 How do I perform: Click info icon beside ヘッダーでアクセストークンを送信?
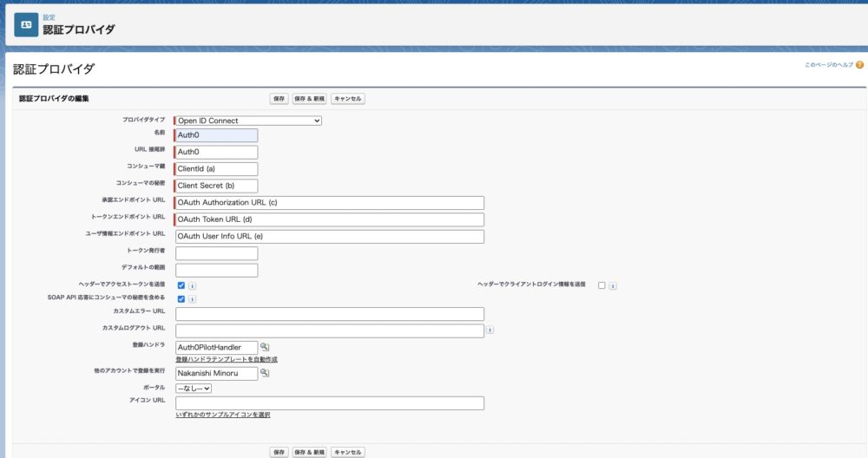pos(192,285)
